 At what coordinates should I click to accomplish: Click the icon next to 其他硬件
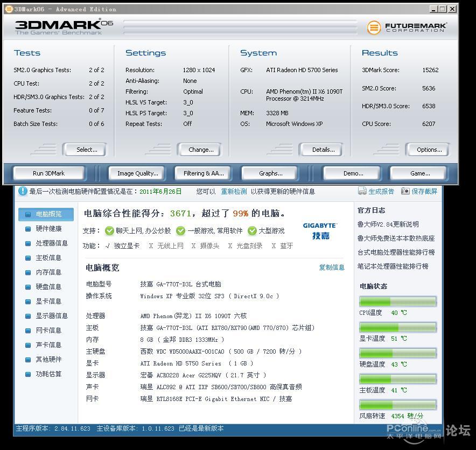click(x=28, y=360)
